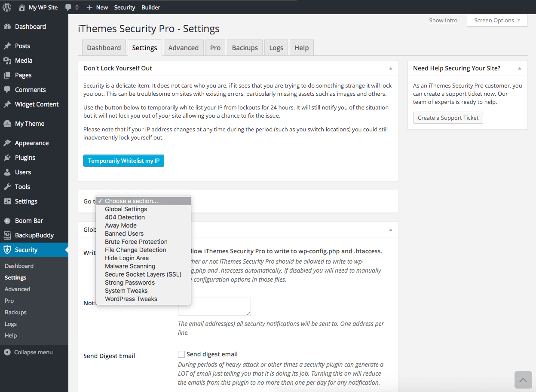The width and height of the screenshot is (536, 392).
Task: Click the BackupBuddy icon
Action: tap(7, 235)
